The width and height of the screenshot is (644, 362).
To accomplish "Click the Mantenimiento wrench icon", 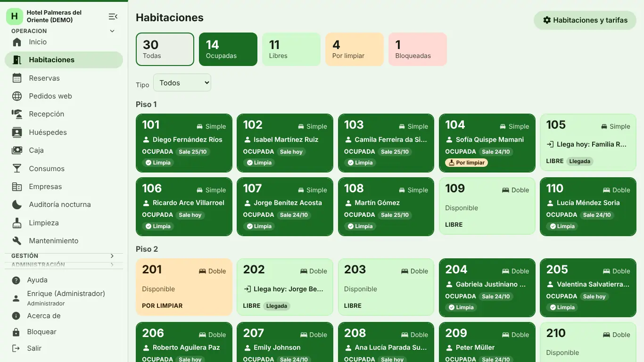I will tap(17, 241).
